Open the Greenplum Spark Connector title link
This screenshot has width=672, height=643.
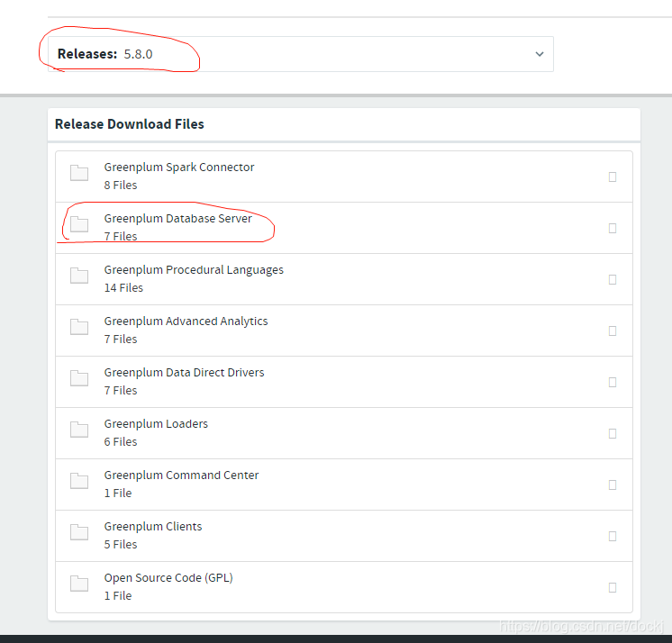179,168
